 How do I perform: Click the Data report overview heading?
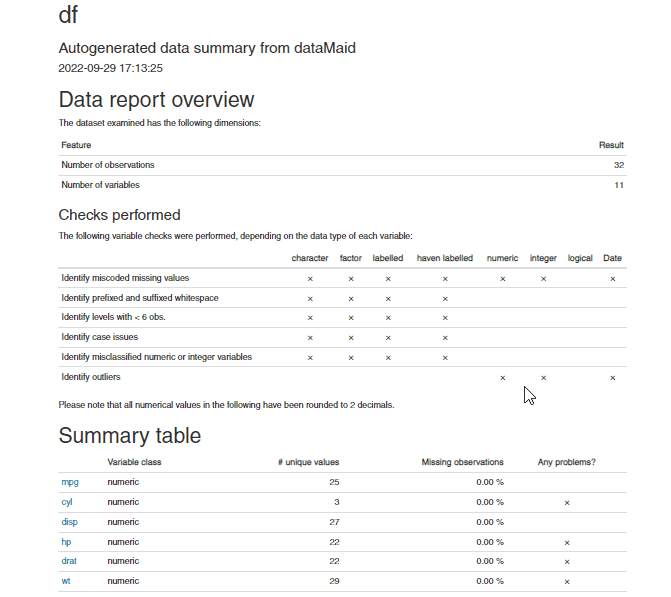[156, 100]
